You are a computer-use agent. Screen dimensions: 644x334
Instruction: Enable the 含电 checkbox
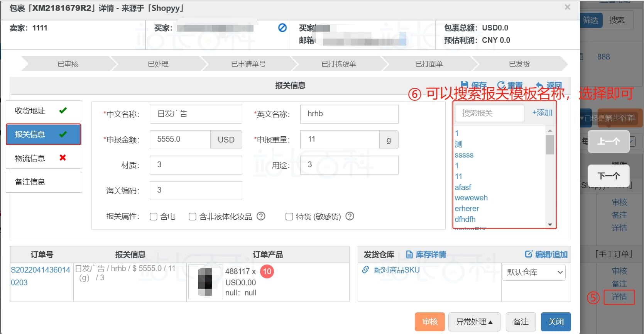click(154, 217)
